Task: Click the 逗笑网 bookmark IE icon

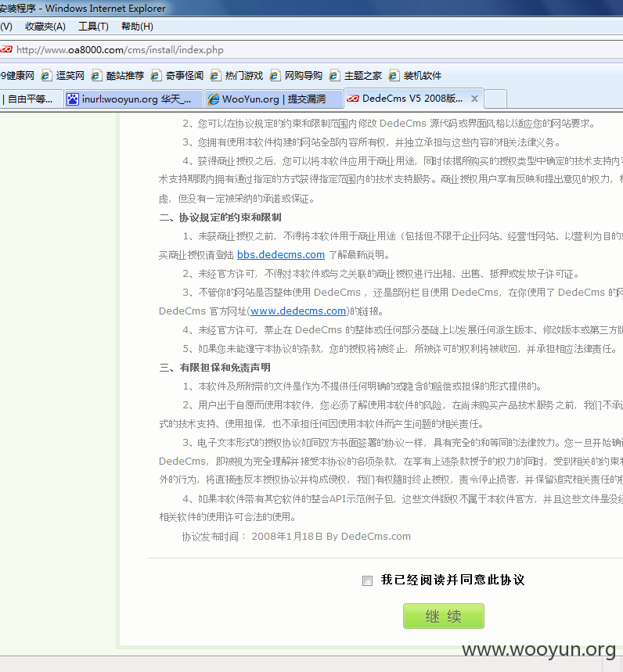Action: coord(47,76)
